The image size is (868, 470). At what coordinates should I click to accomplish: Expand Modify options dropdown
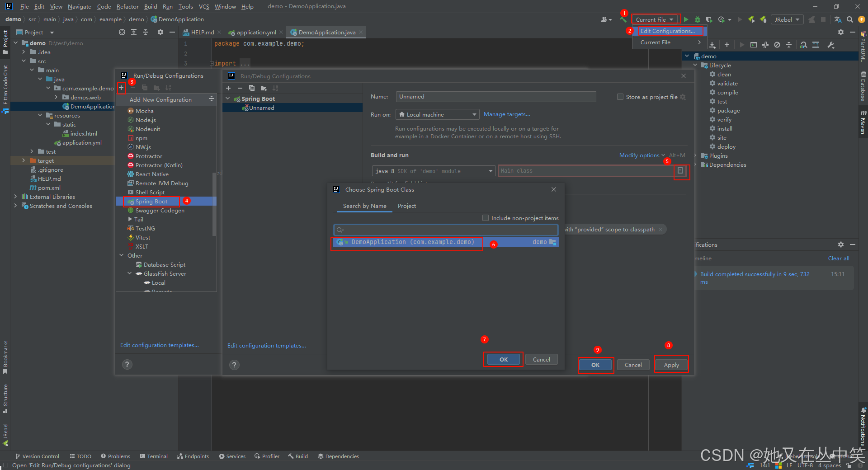click(x=642, y=155)
